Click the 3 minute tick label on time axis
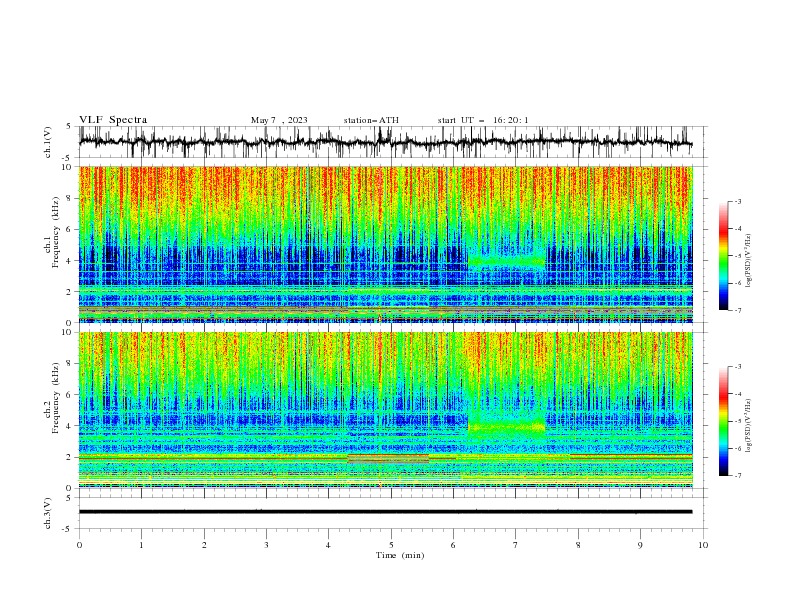This screenshot has width=792, height=612. coord(266,545)
